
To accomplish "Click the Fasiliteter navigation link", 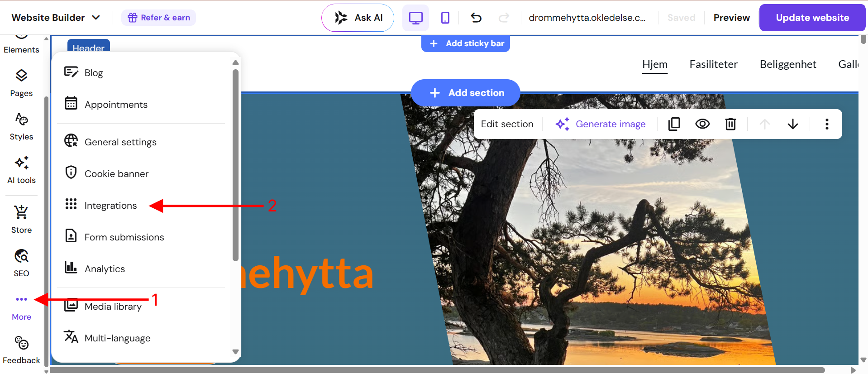I will 713,64.
